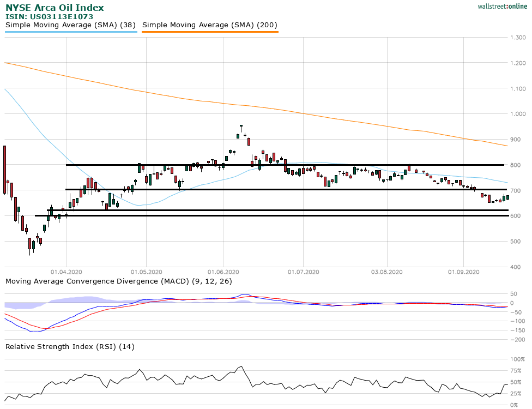Click the 01.06.2020 date label
Image resolution: width=532 pixels, height=409 pixels.
(223, 272)
